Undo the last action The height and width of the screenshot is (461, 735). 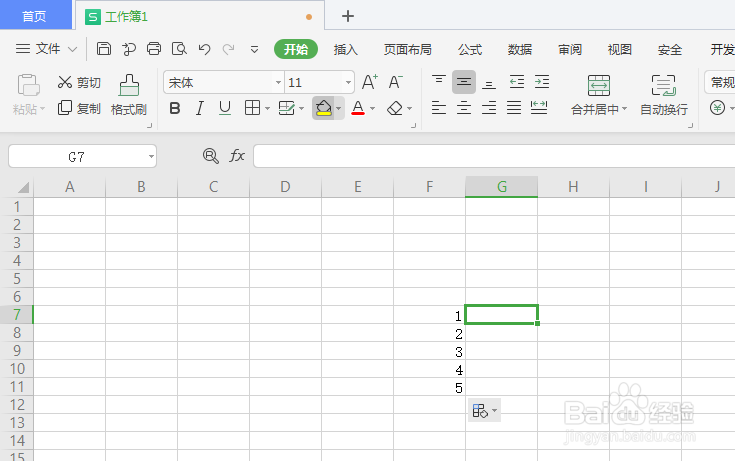[204, 49]
